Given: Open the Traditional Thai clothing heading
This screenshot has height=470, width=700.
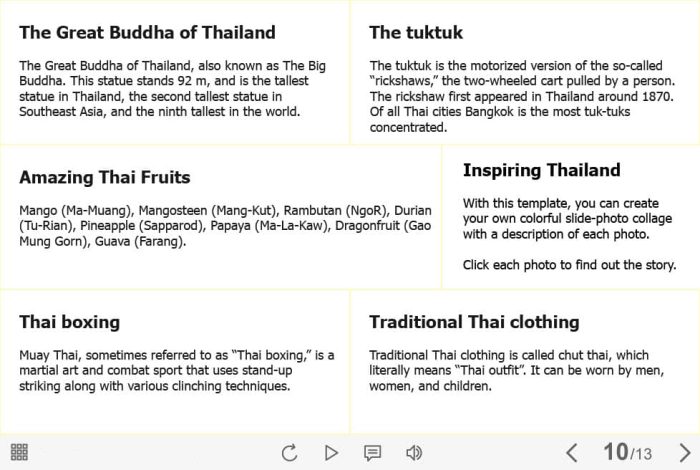Looking at the screenshot, I should click(474, 322).
